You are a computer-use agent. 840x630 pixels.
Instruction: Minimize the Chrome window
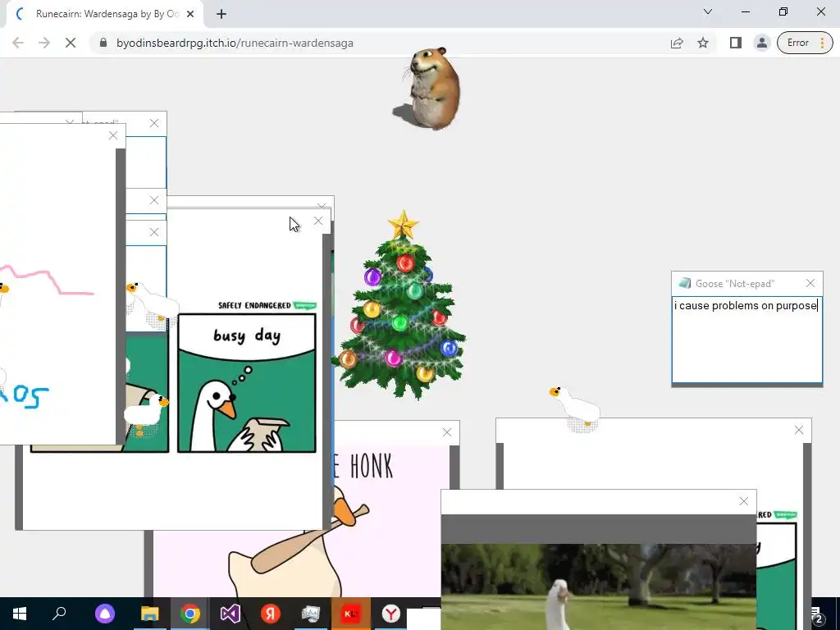745,11
